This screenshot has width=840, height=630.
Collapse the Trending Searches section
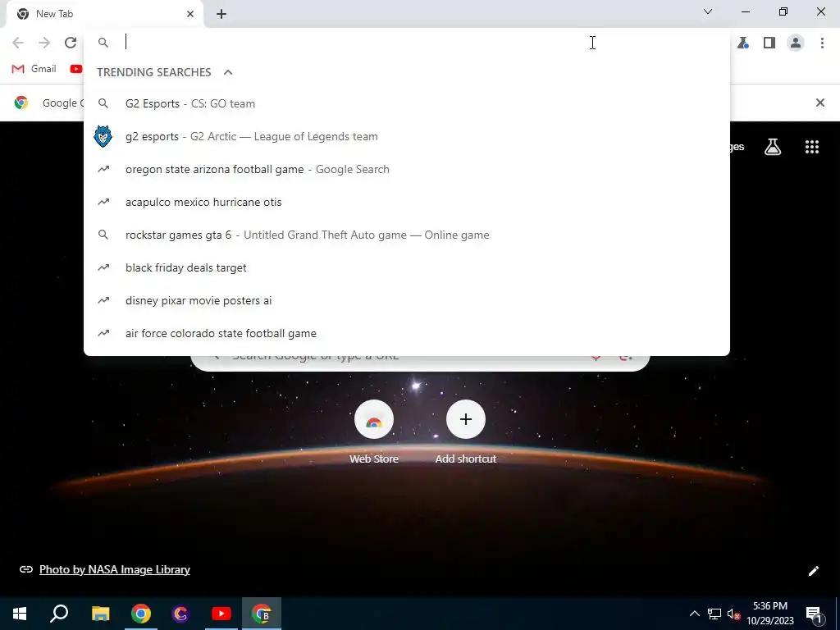[228, 72]
